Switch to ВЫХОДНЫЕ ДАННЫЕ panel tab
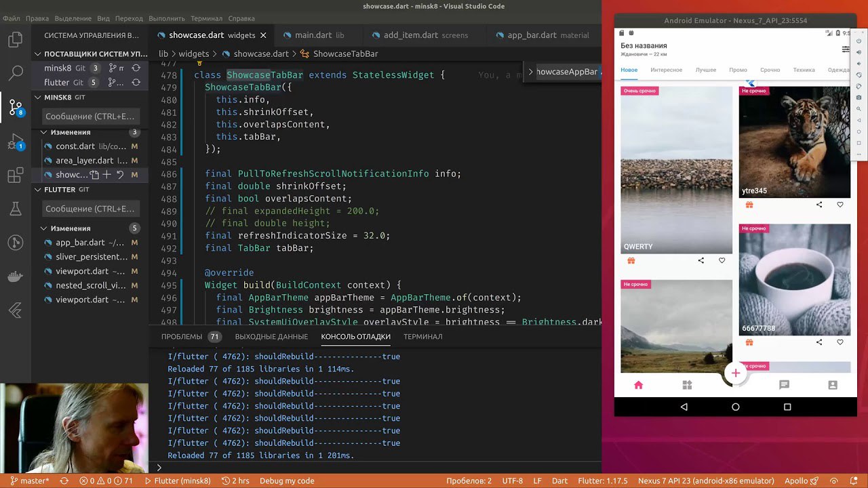 click(x=271, y=337)
